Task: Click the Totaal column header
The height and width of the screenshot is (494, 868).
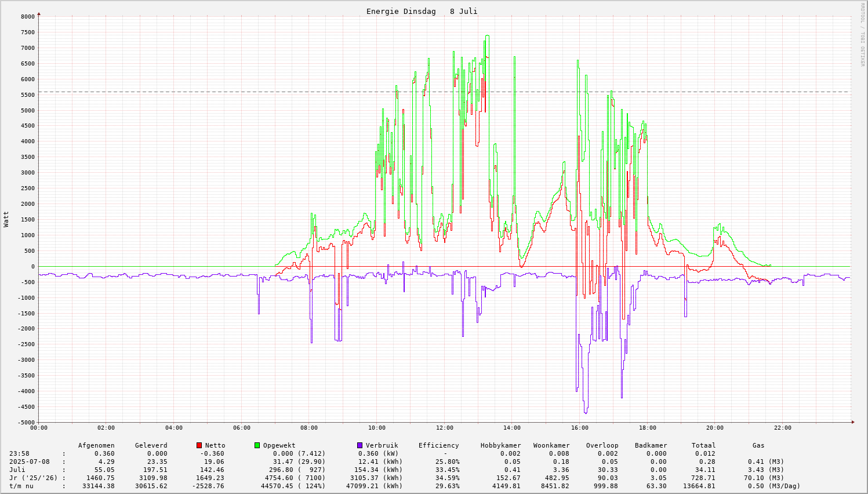Action: (x=703, y=445)
